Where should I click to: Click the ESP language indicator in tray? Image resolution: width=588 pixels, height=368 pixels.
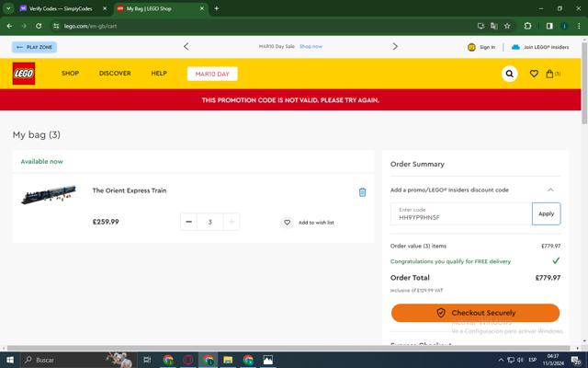click(533, 360)
